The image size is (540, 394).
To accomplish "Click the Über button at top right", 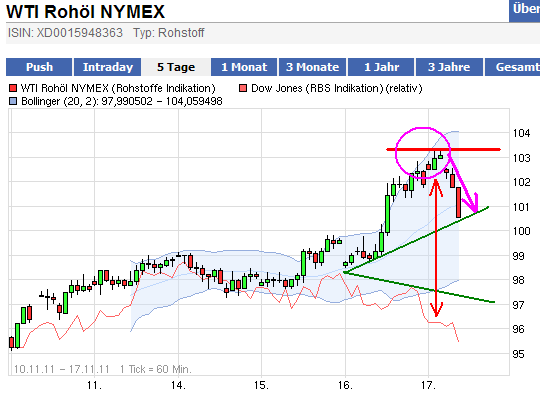I will 525,10.
